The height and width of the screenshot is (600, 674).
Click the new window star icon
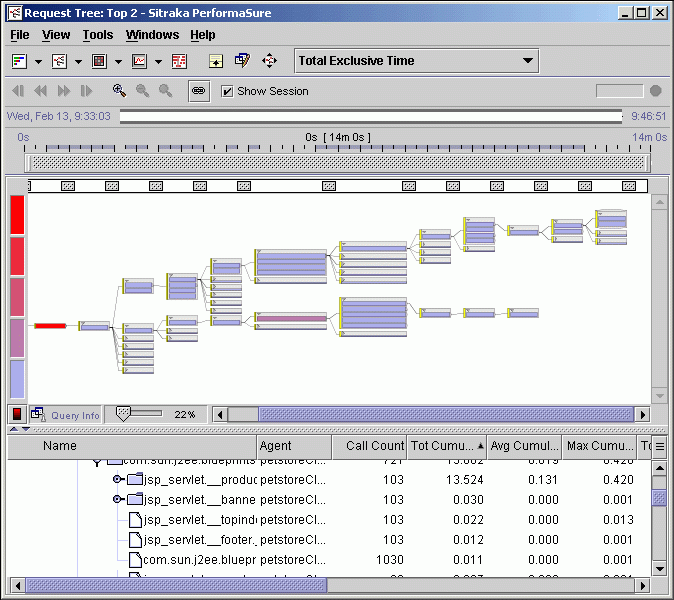(x=215, y=61)
